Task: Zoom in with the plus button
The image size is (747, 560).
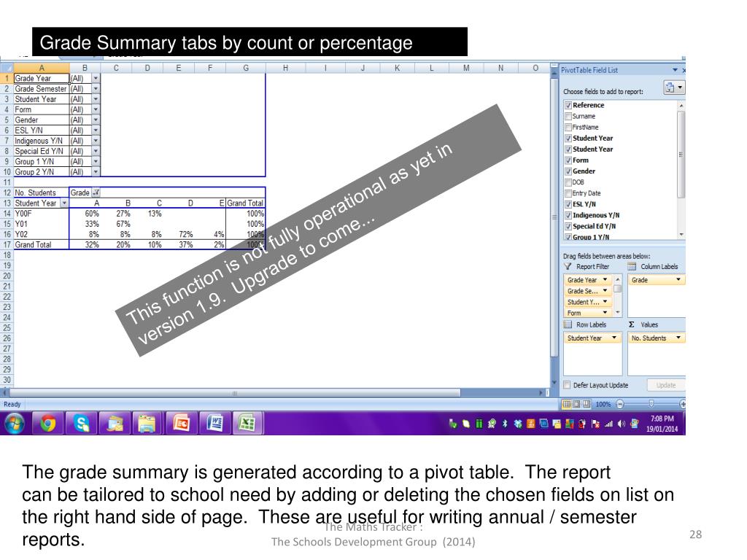Action: pos(682,404)
